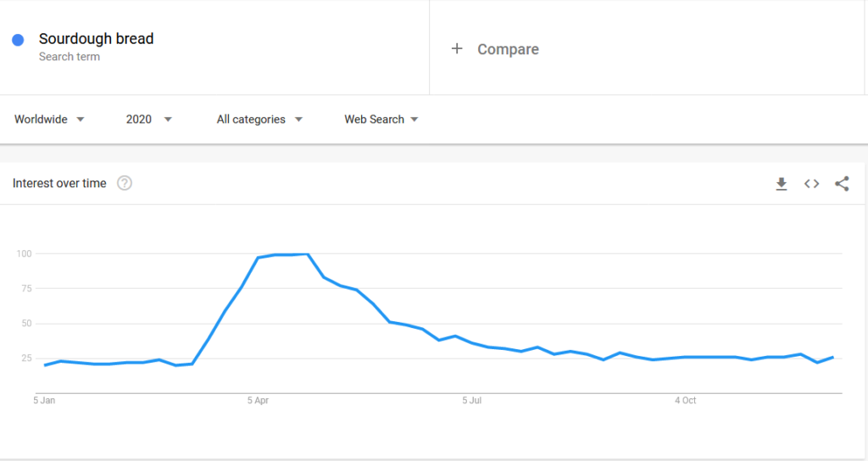Screen dimensions: 868x461
Task: Click the 5 Apr axis label
Action: point(258,400)
